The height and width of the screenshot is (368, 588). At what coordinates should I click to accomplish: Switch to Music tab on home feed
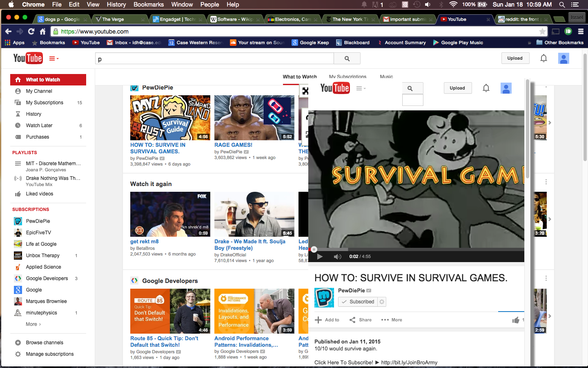coord(386,76)
